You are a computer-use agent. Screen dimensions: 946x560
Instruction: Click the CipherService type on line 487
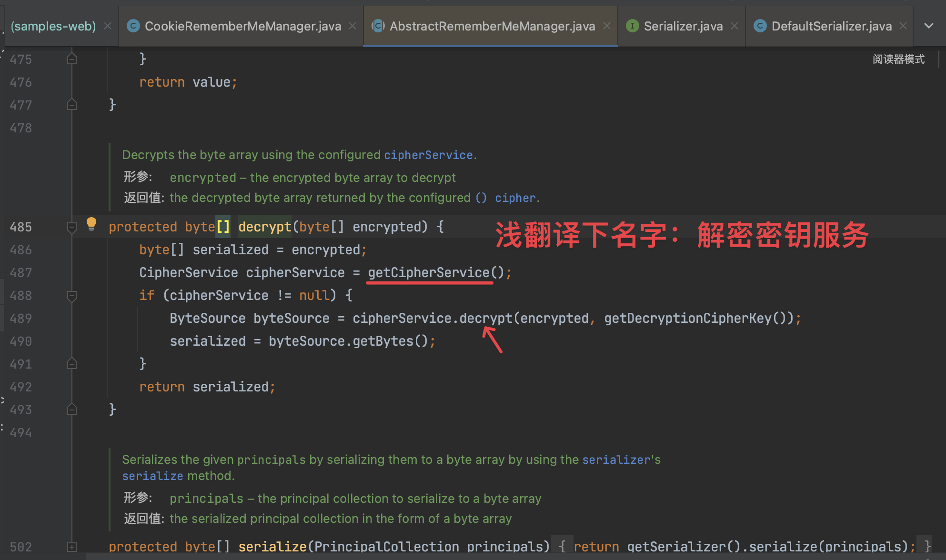pos(188,272)
